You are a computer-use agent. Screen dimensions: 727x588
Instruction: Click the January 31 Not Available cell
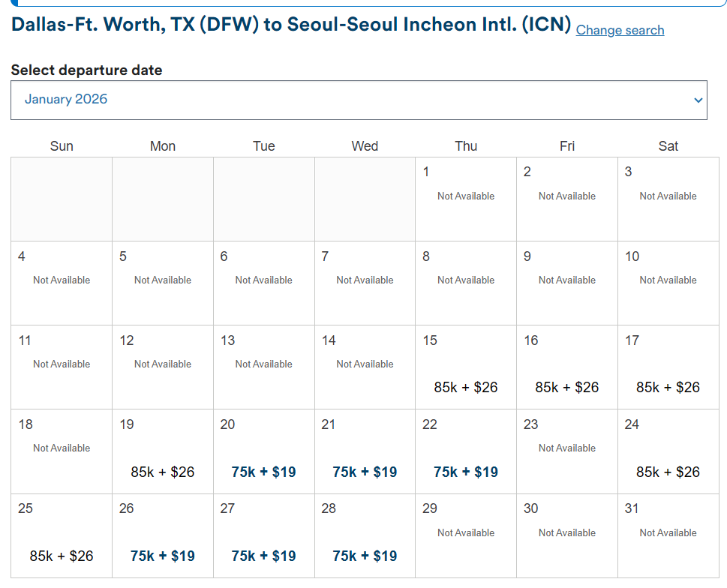click(668, 533)
